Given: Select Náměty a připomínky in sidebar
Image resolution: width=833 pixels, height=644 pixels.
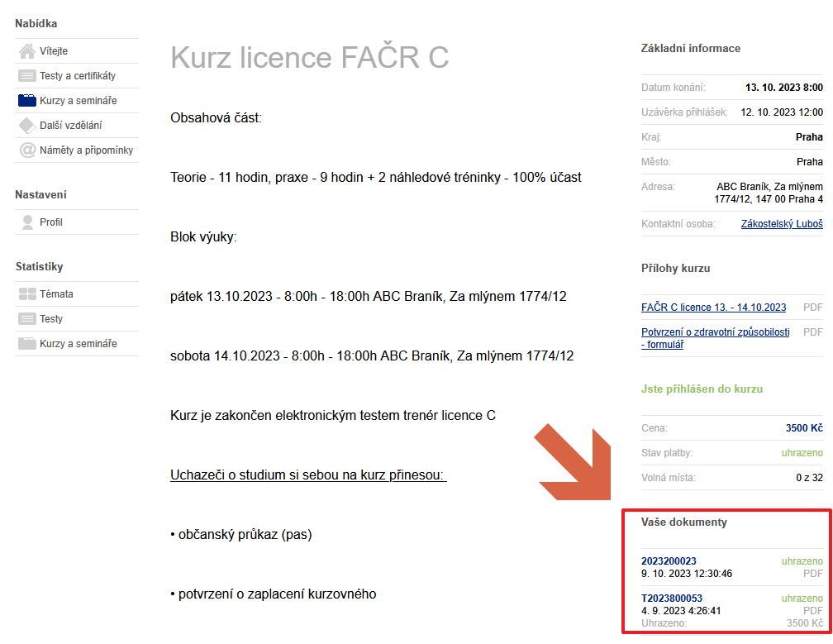Looking at the screenshot, I should pos(86,150).
